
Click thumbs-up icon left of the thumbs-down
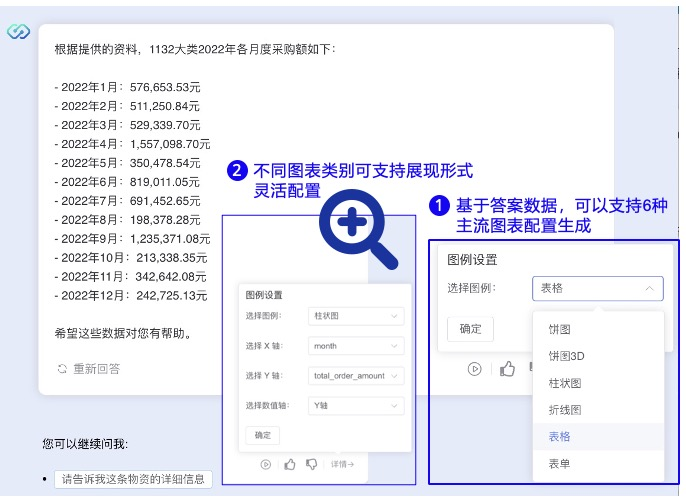290,464
